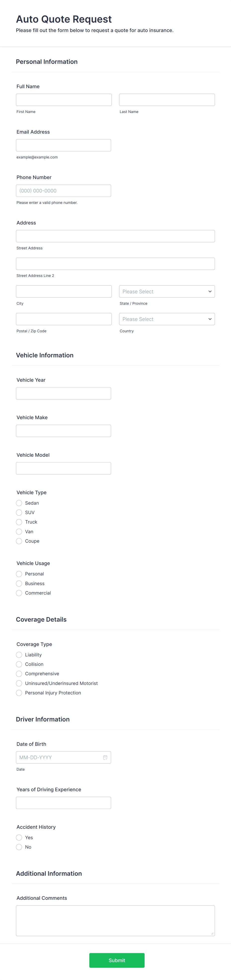This screenshot has width=231, height=980.
Task: Focus the Postal / Zip Code field
Action: 64,319
